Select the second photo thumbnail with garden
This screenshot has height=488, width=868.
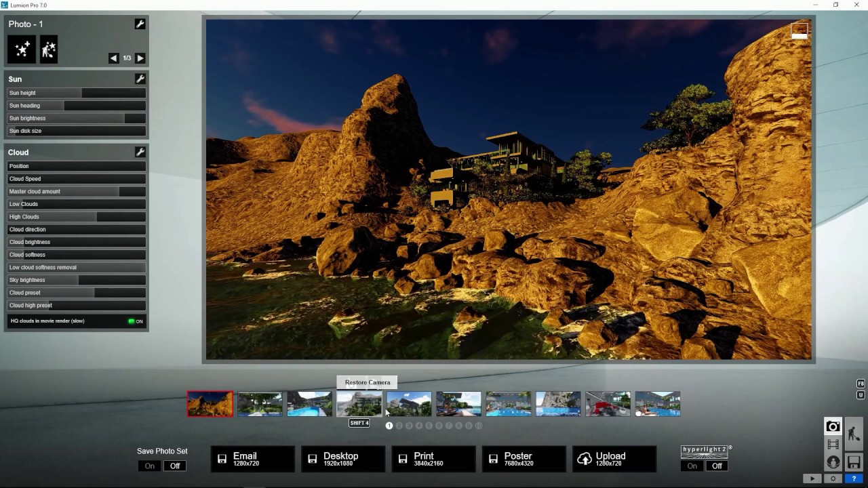click(260, 404)
